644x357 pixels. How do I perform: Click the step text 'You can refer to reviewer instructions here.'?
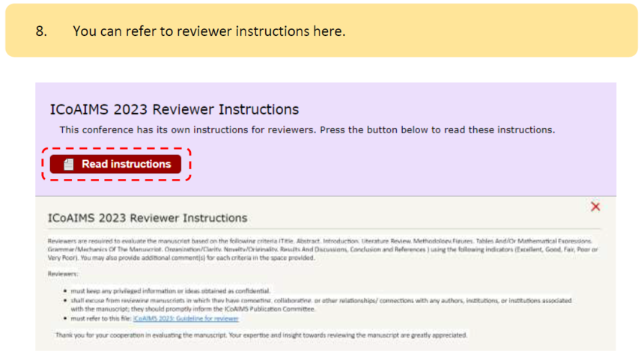[x=209, y=31]
